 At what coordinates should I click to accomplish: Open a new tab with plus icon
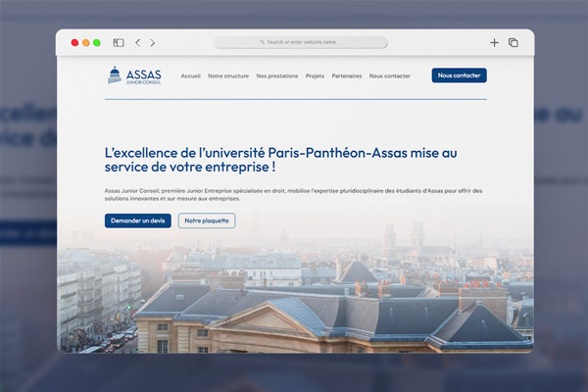click(x=494, y=43)
